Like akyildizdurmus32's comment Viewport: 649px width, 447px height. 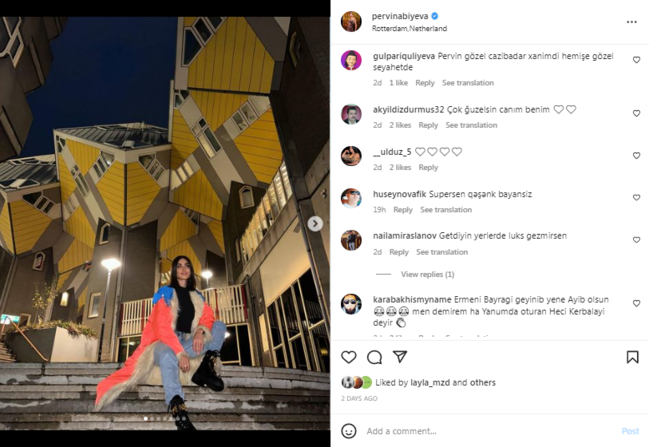click(x=636, y=113)
